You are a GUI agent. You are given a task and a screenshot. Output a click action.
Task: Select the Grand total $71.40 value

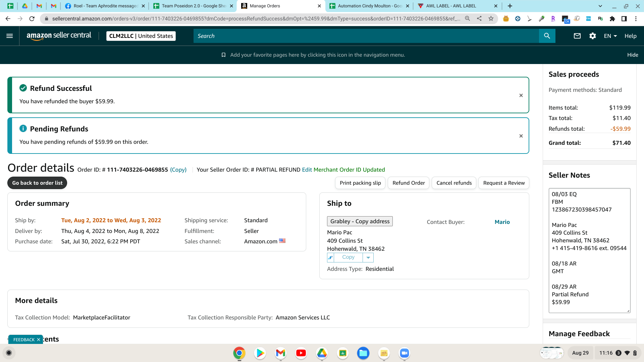(x=622, y=143)
